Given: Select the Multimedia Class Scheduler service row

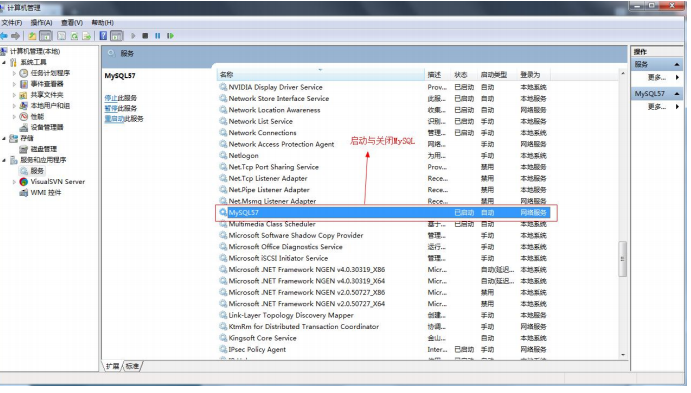Looking at the screenshot, I should [x=384, y=224].
